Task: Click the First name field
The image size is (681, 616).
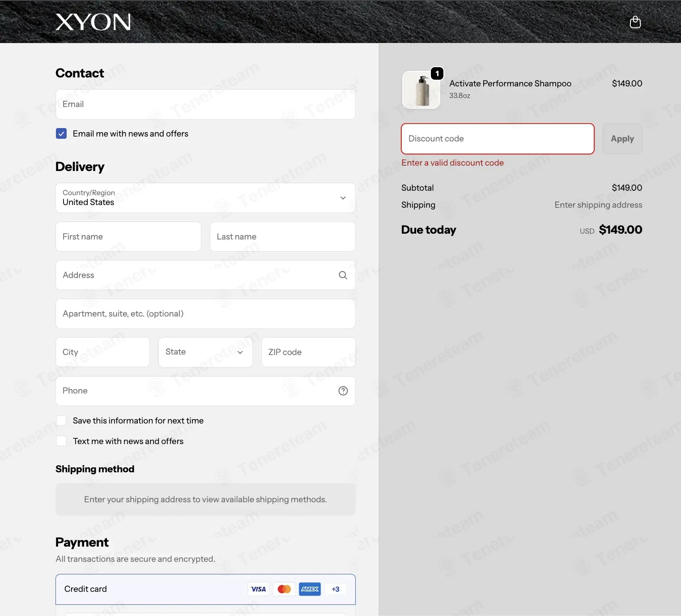Action: 128,236
